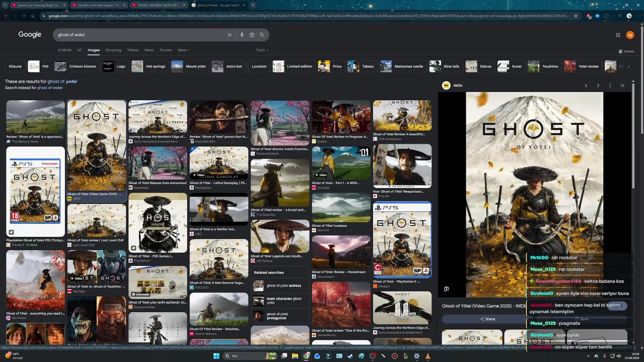Go to Google homepage via logo

(30, 35)
